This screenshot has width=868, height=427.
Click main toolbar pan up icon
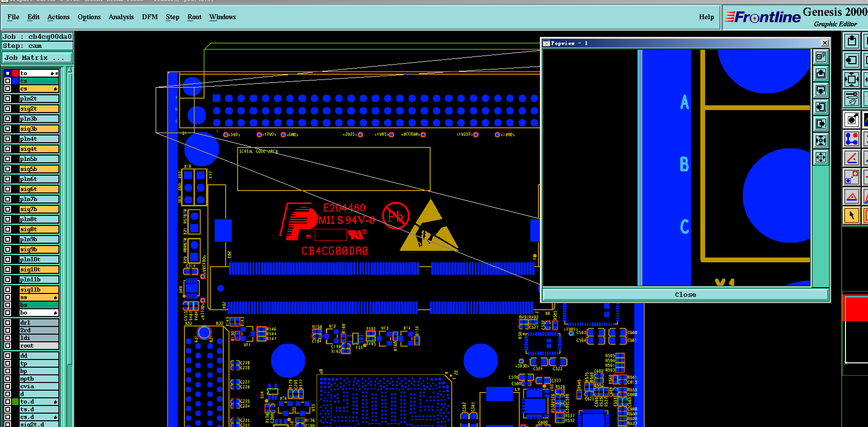(x=851, y=41)
